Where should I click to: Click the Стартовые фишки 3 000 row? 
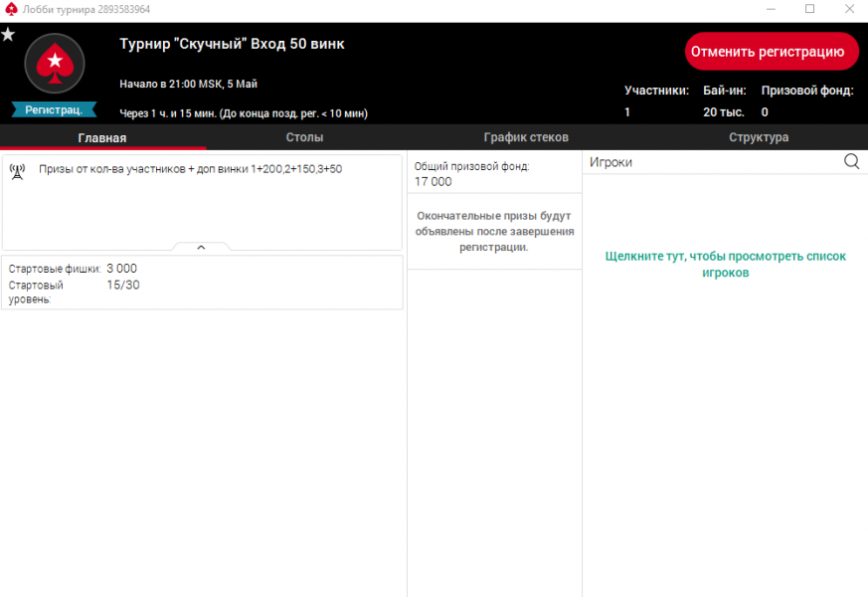tap(74, 269)
